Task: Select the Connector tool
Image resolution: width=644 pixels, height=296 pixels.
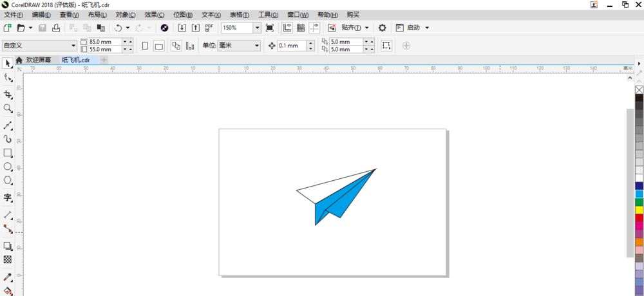Action: click(7, 228)
